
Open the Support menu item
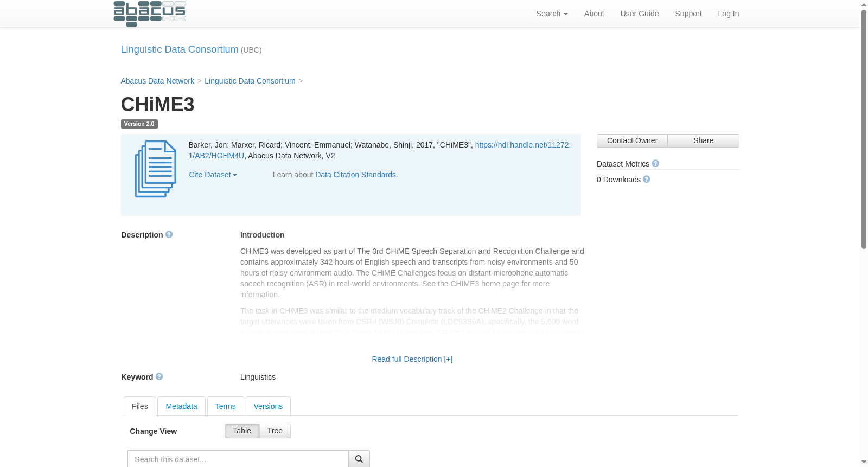[x=688, y=14]
